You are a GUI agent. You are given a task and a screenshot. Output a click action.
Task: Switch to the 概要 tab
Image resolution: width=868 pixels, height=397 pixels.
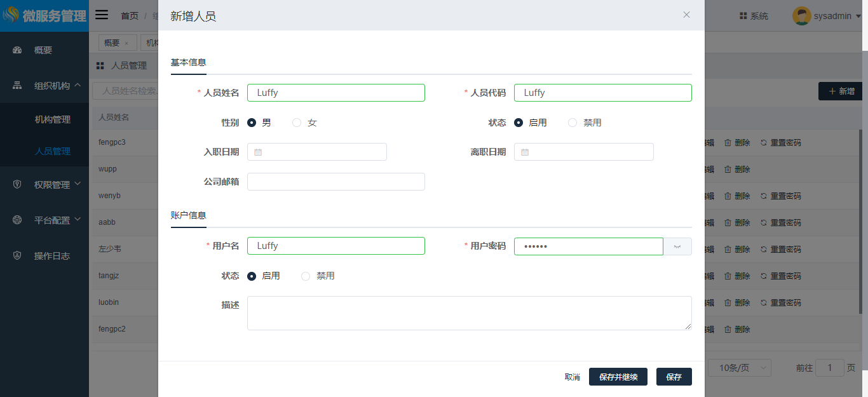pos(112,43)
